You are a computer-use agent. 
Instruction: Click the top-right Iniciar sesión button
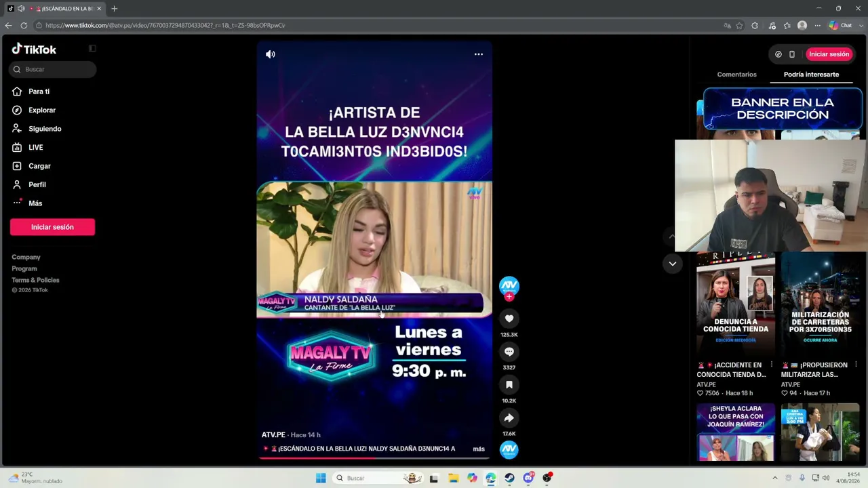(x=829, y=54)
